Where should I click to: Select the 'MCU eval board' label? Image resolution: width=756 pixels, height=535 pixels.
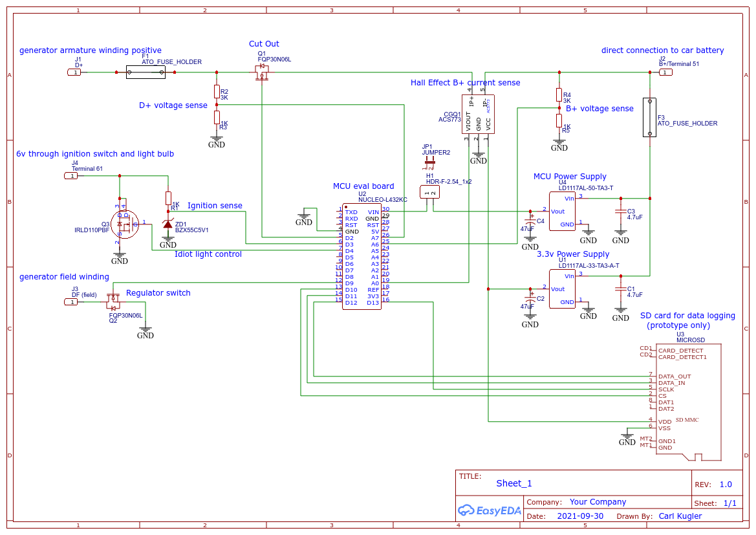pos(363,186)
